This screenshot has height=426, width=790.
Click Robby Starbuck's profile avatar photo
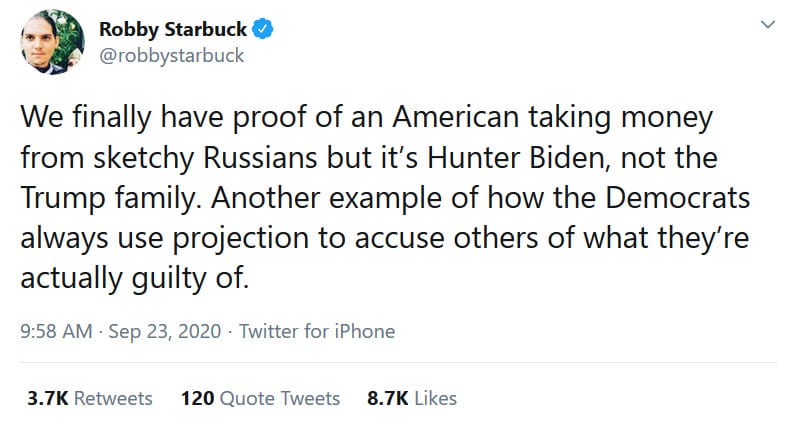tap(46, 42)
